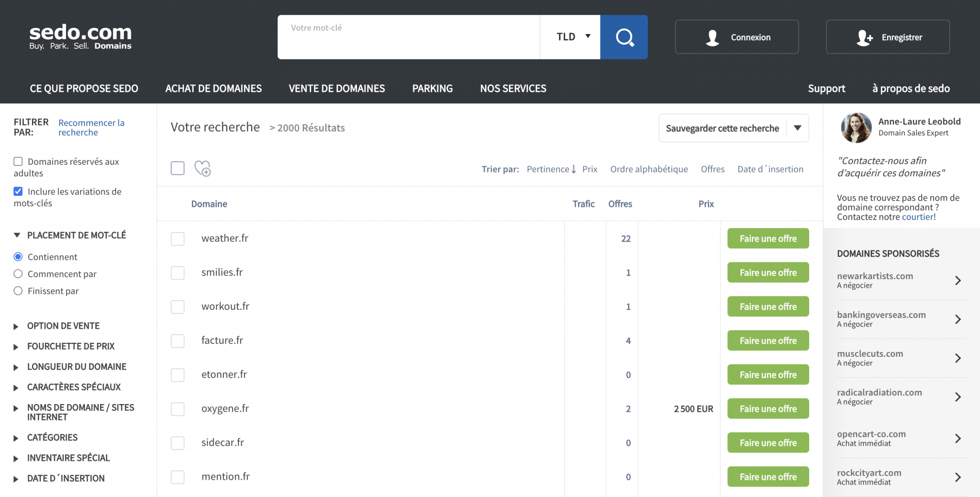This screenshot has height=497, width=980.
Task: Open the oxygene.fr domain listing
Action: 225,408
